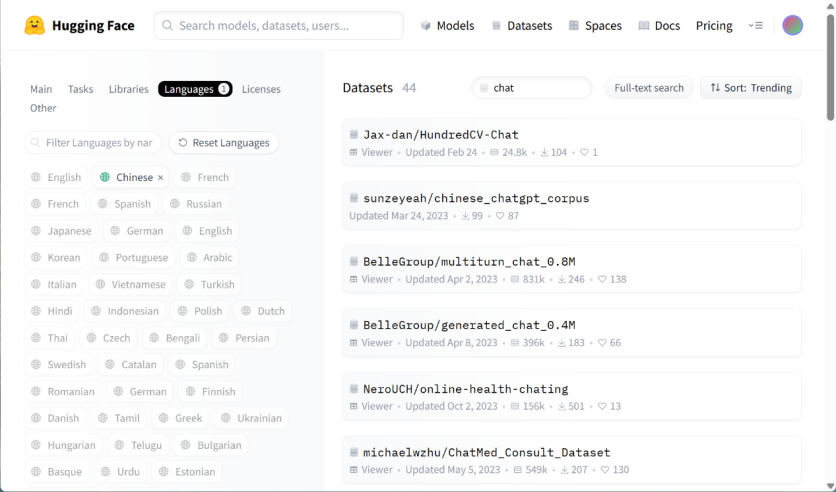The width and height of the screenshot is (836, 492).
Task: Go to Models in the top navigation
Action: (x=448, y=26)
